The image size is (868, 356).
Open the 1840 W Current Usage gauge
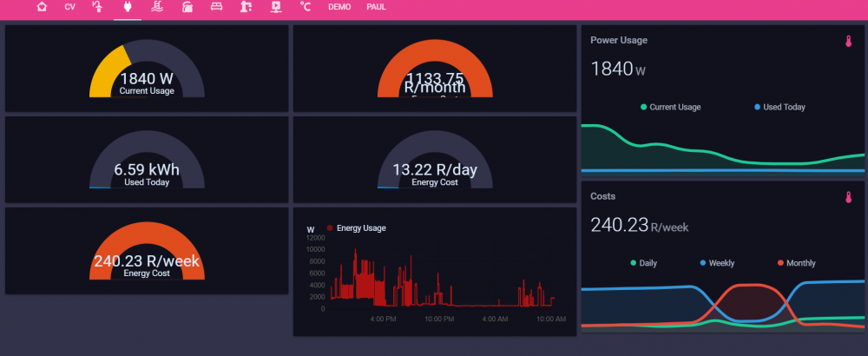(147, 69)
